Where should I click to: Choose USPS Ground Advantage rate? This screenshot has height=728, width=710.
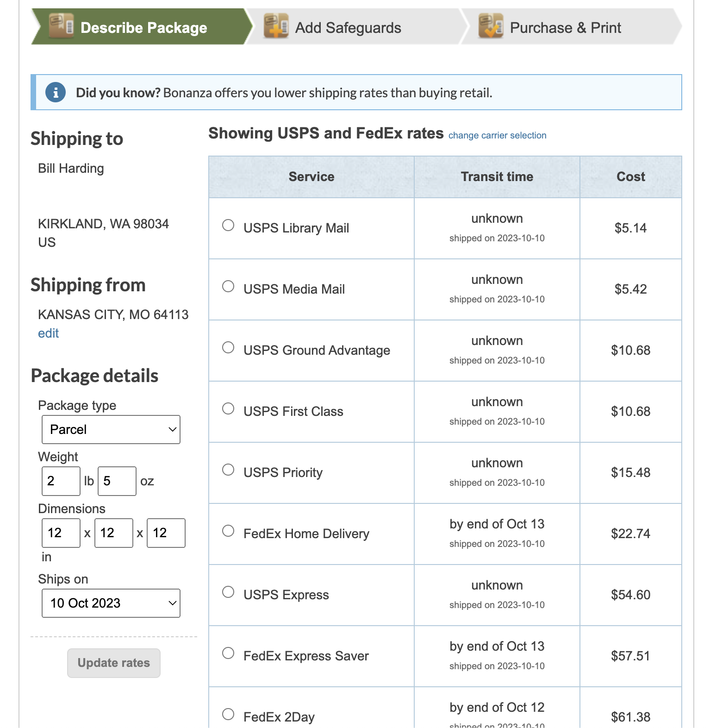click(x=228, y=347)
